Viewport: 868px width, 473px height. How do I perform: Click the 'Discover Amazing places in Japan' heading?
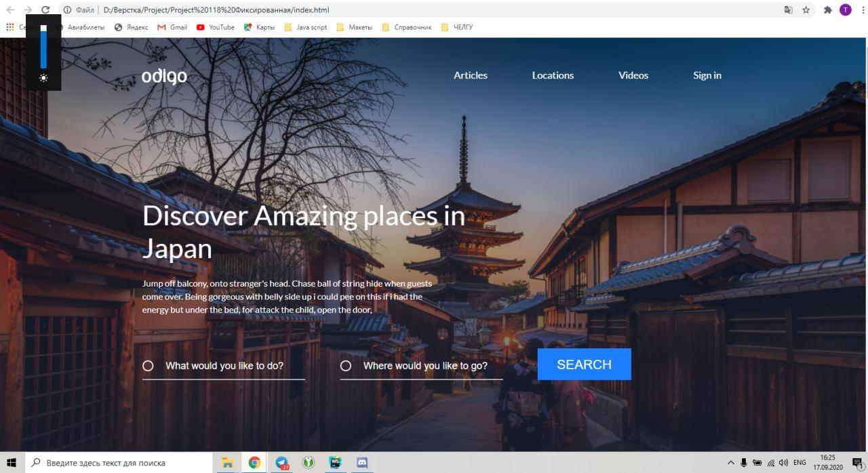click(304, 232)
